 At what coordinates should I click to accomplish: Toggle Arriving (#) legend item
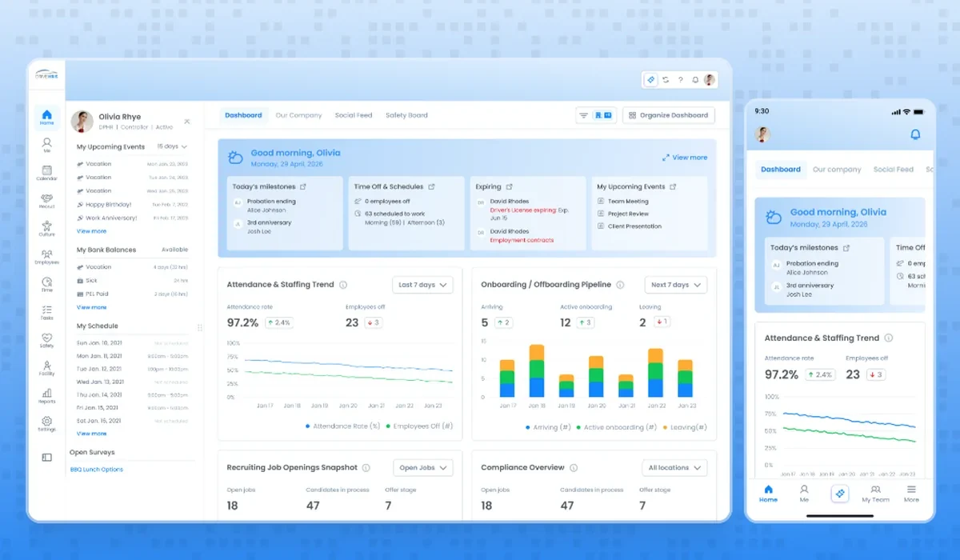[x=548, y=427]
